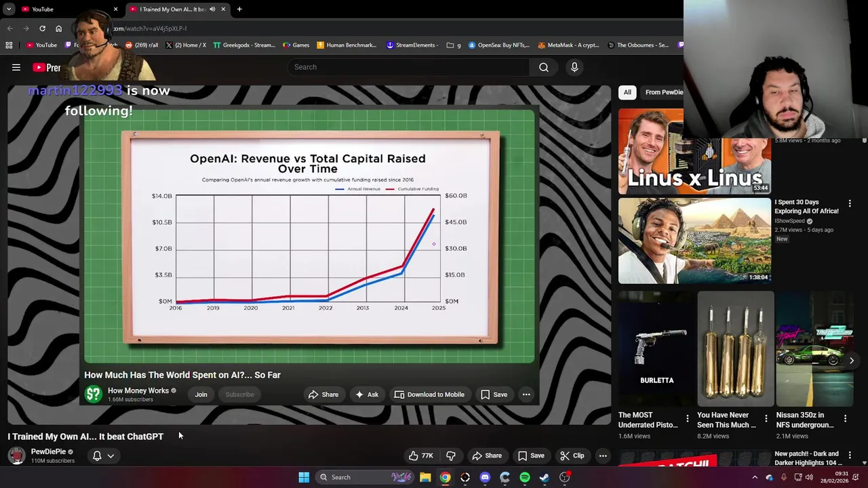The height and width of the screenshot is (488, 868).
Task: Click the Ask sparkle button
Action: [367, 394]
